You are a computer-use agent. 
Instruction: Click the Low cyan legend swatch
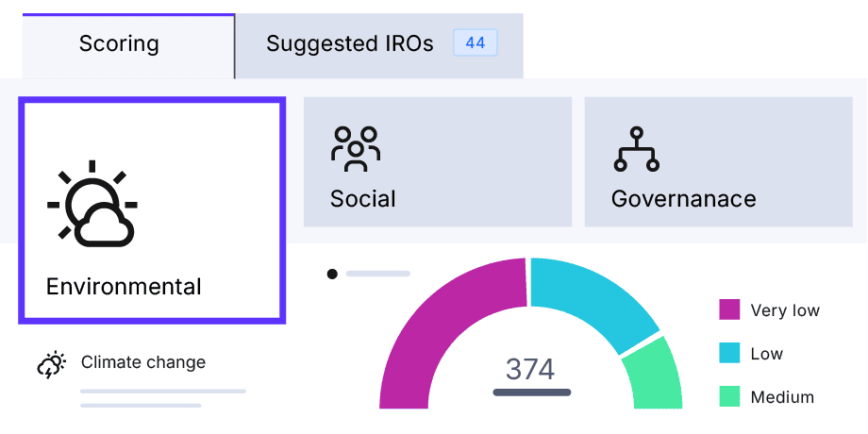pos(729,353)
